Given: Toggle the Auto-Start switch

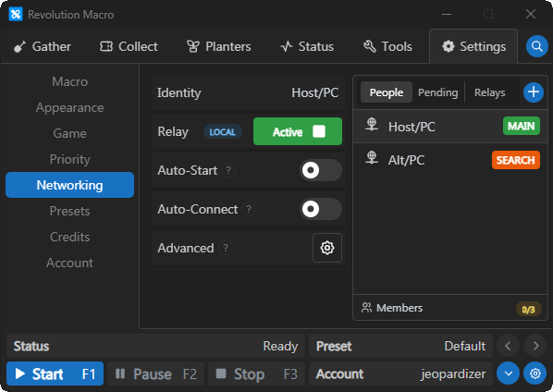Looking at the screenshot, I should click(x=321, y=170).
